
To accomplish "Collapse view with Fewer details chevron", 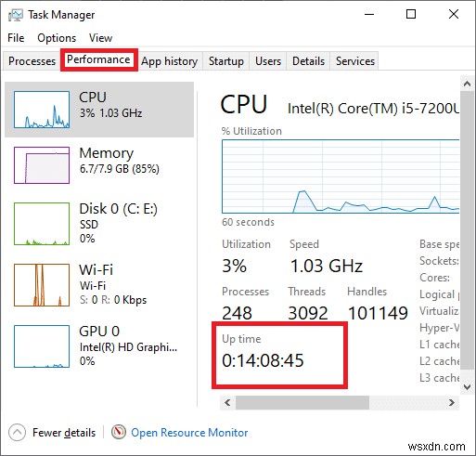I will click(x=17, y=433).
